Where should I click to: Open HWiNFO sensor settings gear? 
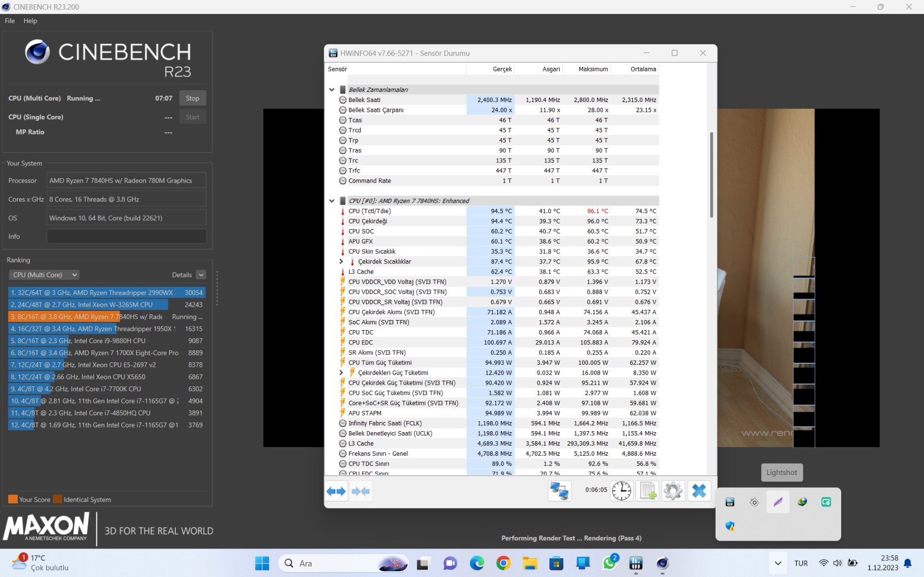[x=673, y=490]
